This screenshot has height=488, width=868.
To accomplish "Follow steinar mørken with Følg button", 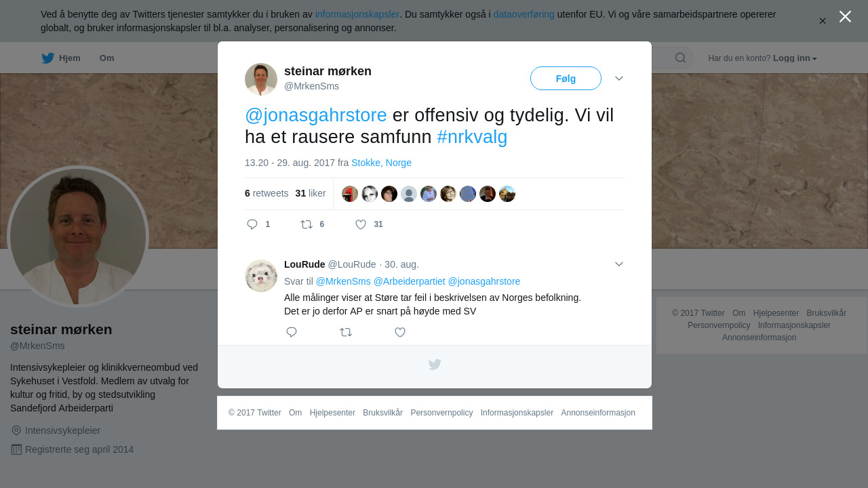I will 566,79.
